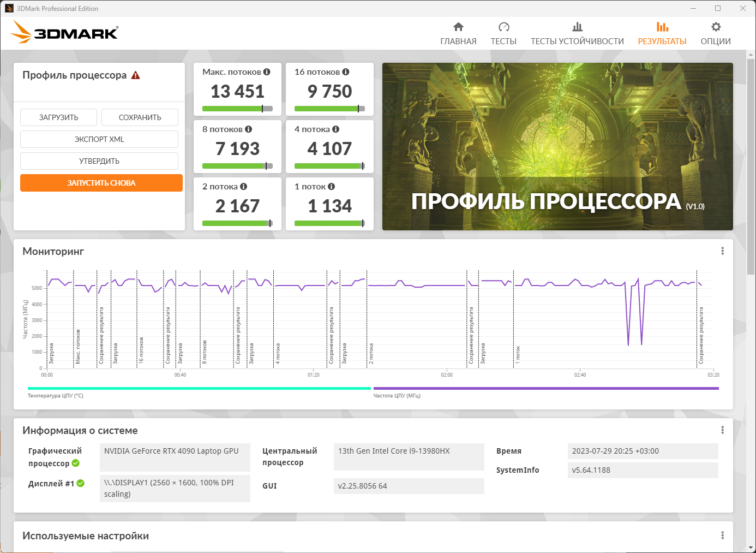756x553 pixels.
Task: Open the Мониторинг panel three-dot menu
Action: coord(723,251)
